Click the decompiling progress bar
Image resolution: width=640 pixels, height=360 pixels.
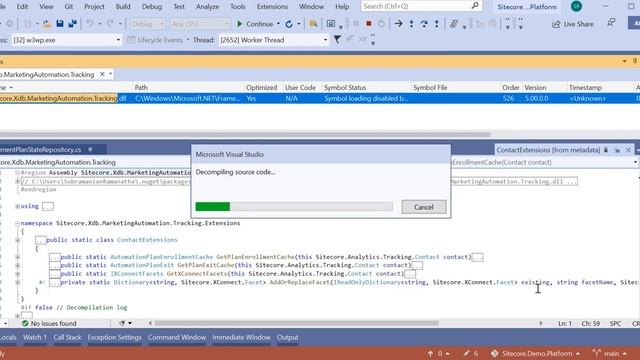click(294, 207)
